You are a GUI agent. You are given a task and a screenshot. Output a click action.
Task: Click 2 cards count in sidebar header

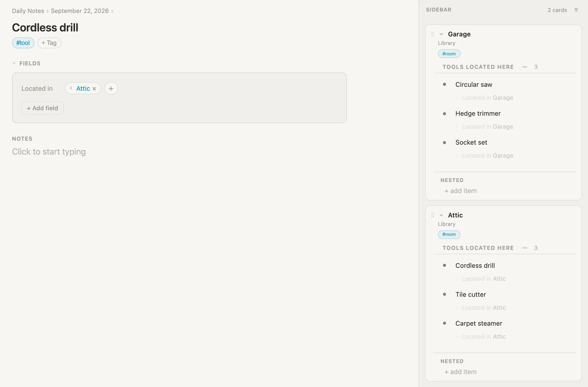tap(557, 10)
